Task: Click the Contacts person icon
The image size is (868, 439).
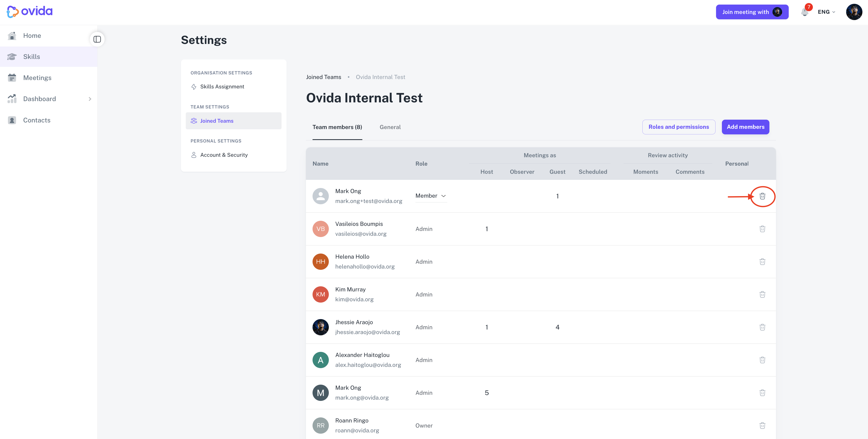Action: (12, 120)
